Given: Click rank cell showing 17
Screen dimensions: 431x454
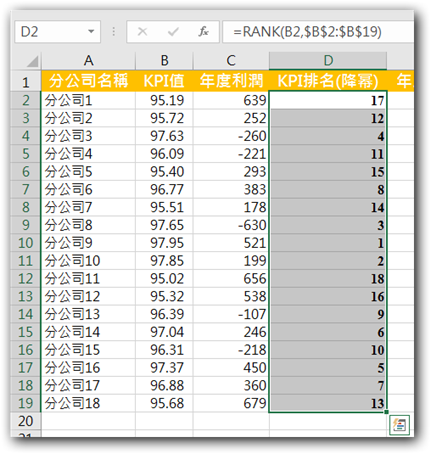Looking at the screenshot, I should click(x=328, y=100).
